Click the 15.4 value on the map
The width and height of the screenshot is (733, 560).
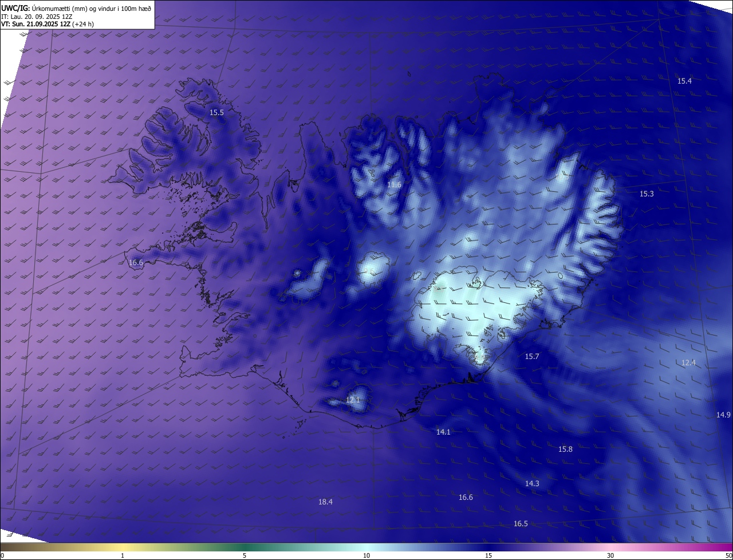684,81
